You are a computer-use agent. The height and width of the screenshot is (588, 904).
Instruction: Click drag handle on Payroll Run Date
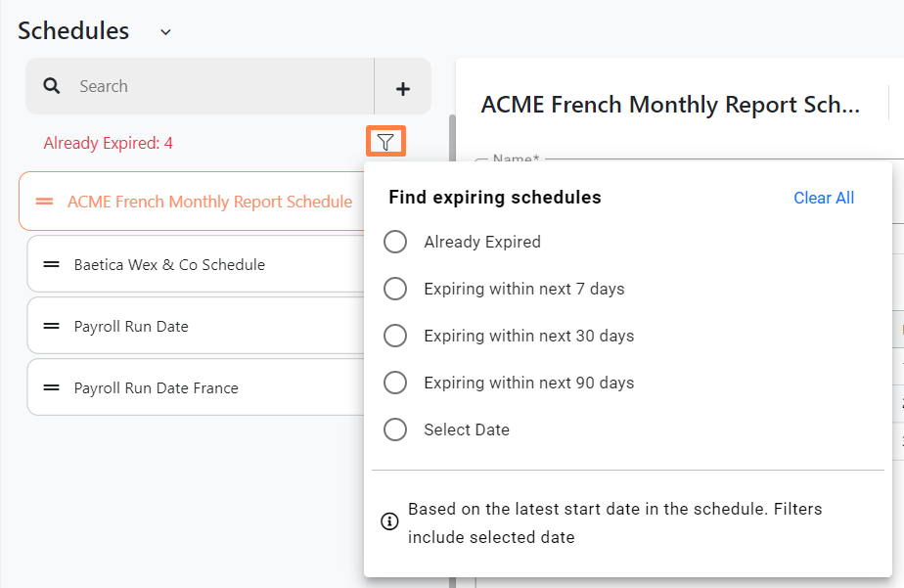pos(52,326)
